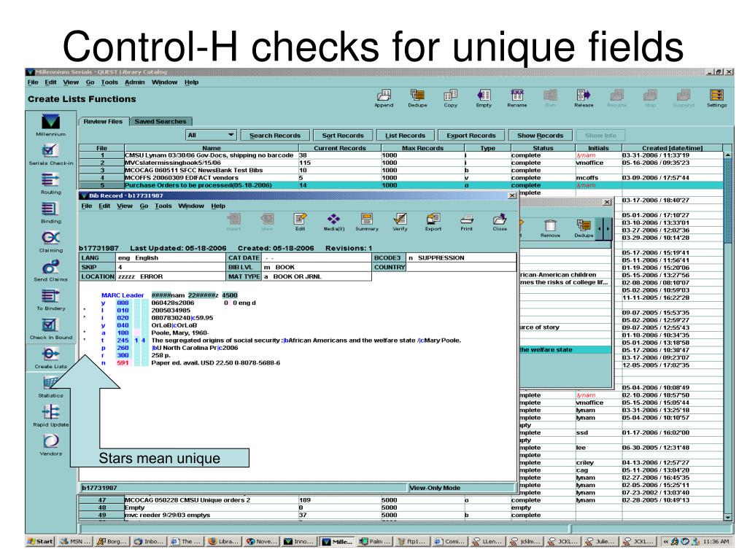The height and width of the screenshot is (560, 747).
Task: Click Remove icon in background dialog
Action: 550,228
